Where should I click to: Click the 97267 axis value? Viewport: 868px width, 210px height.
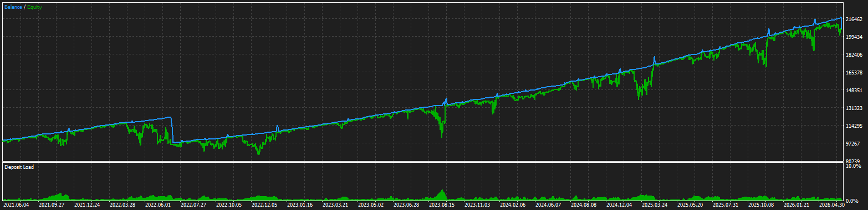click(852, 143)
